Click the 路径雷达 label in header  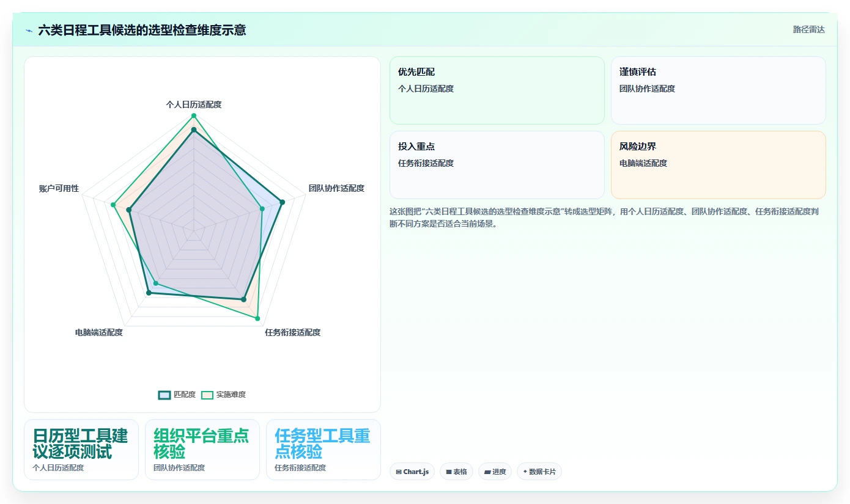[x=809, y=29]
